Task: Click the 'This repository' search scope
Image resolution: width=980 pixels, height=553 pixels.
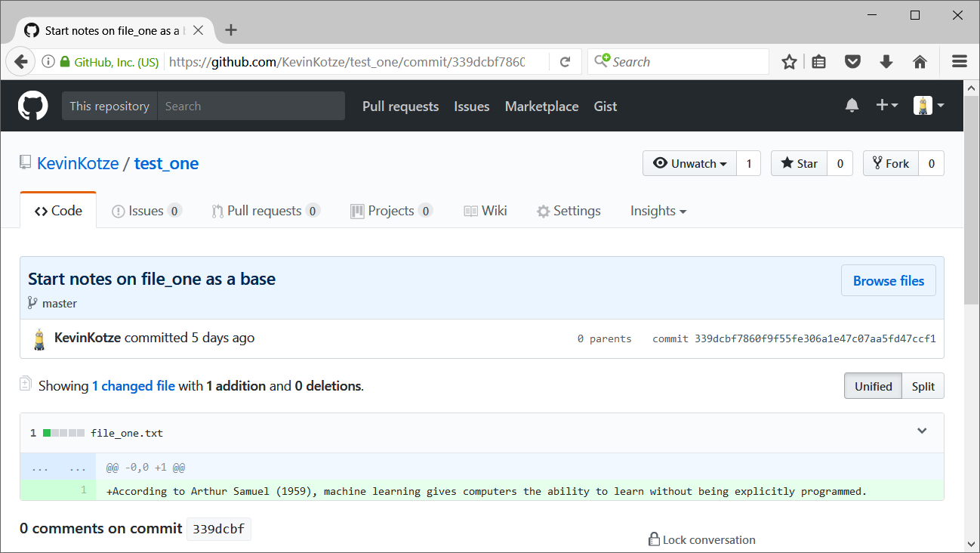Action: coord(109,106)
